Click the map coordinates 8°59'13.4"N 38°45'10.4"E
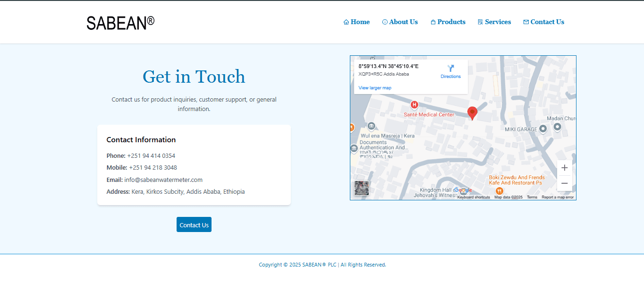The height and width of the screenshot is (284, 644). pyautogui.click(x=389, y=66)
